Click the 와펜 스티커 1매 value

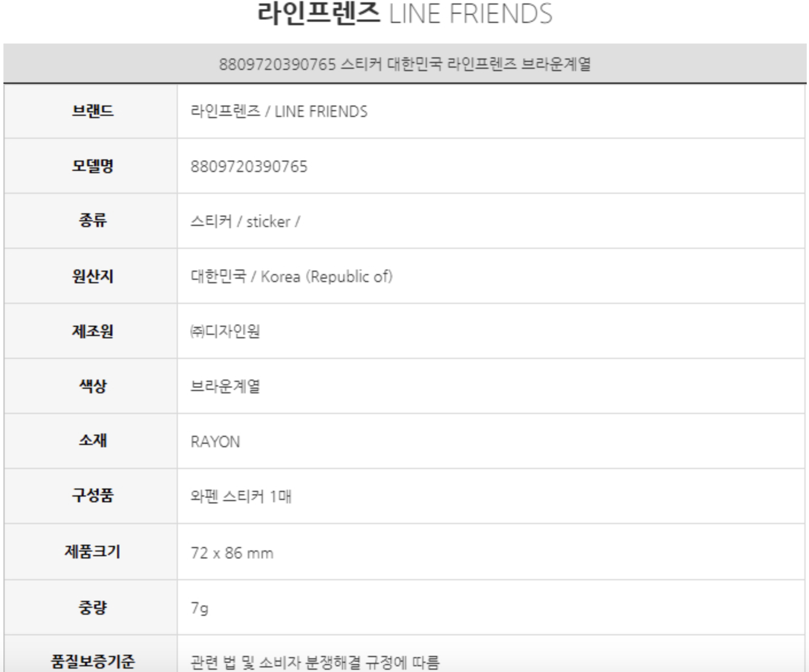coord(241,497)
